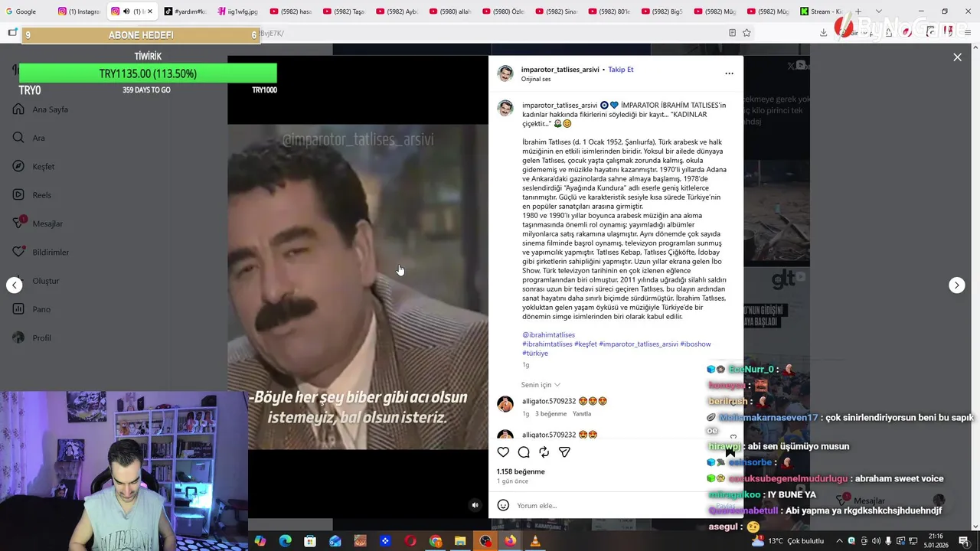This screenshot has height=551, width=980.
Task: Click Takip Et to follow account
Action: [x=621, y=70]
